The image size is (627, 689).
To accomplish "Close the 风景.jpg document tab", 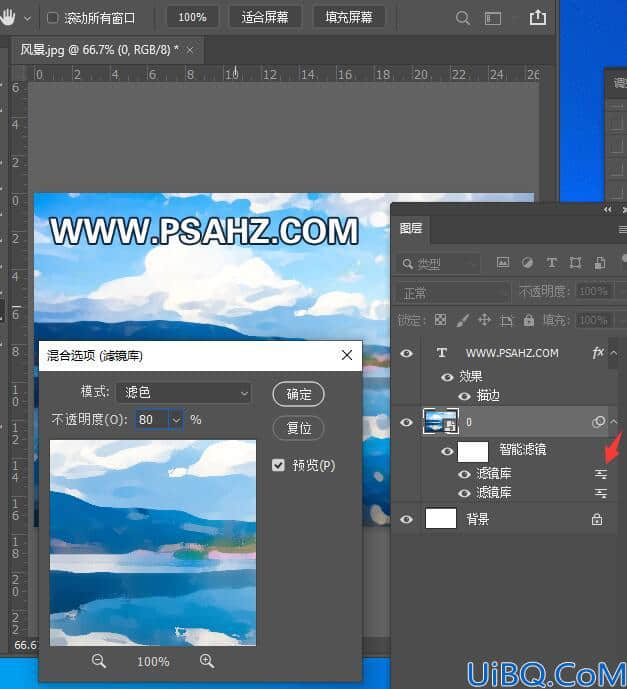I will 190,51.
